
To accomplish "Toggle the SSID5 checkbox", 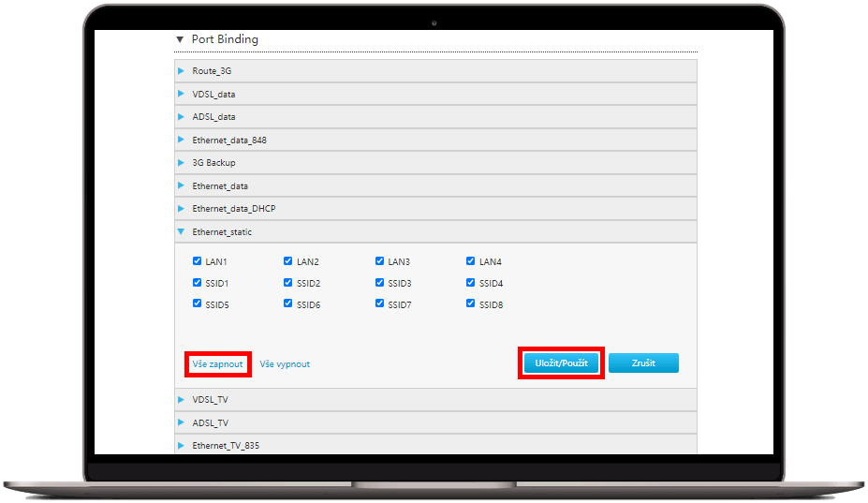I will click(197, 304).
